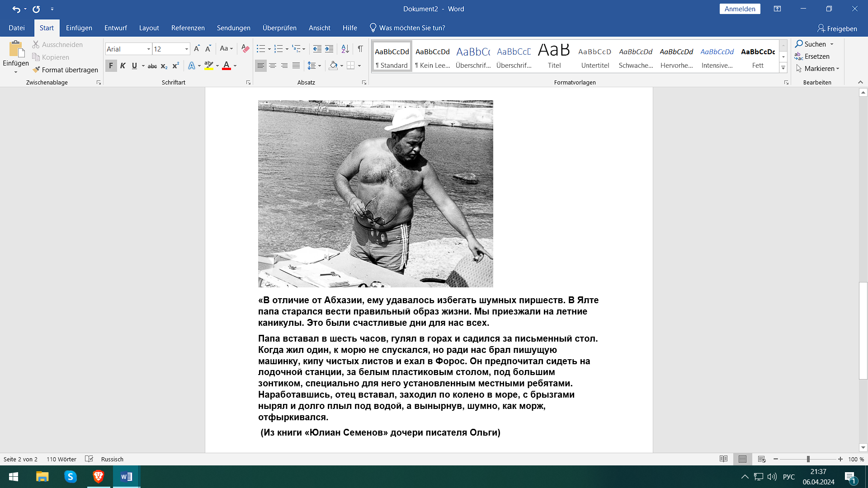Viewport: 868px width, 488px height.
Task: Open the Einfügen ribbon tab
Action: point(79,28)
